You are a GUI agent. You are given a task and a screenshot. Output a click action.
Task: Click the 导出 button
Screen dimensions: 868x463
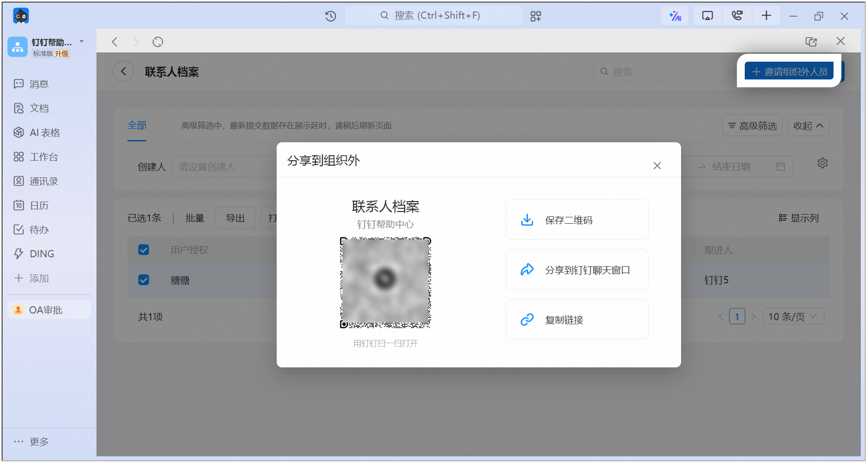click(x=235, y=218)
